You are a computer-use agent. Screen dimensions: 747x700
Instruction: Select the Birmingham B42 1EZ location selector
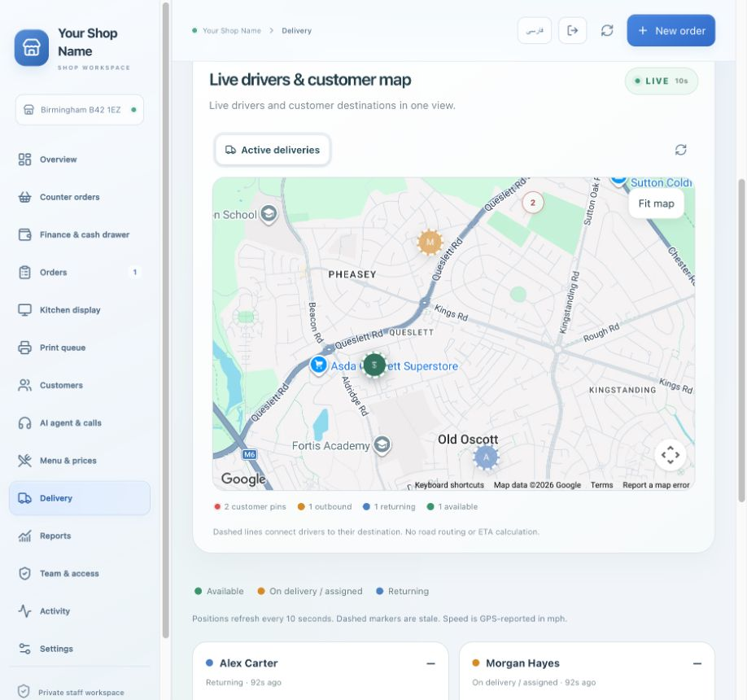pyautogui.click(x=80, y=110)
